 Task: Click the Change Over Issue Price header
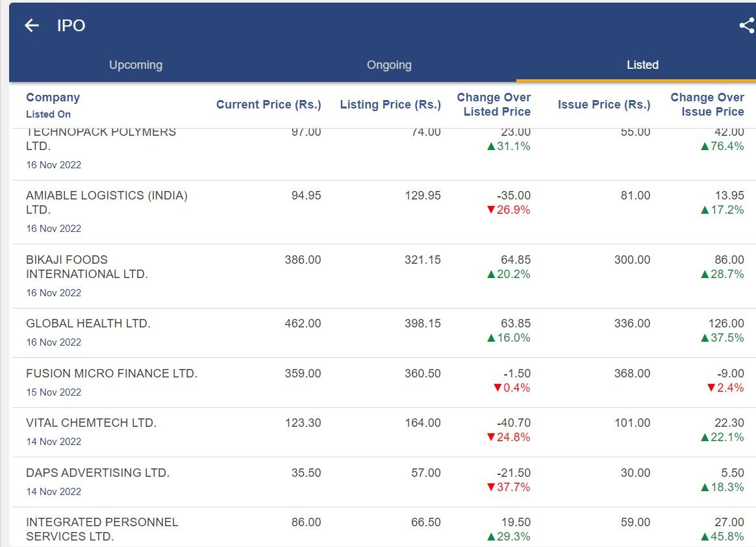pos(707,104)
